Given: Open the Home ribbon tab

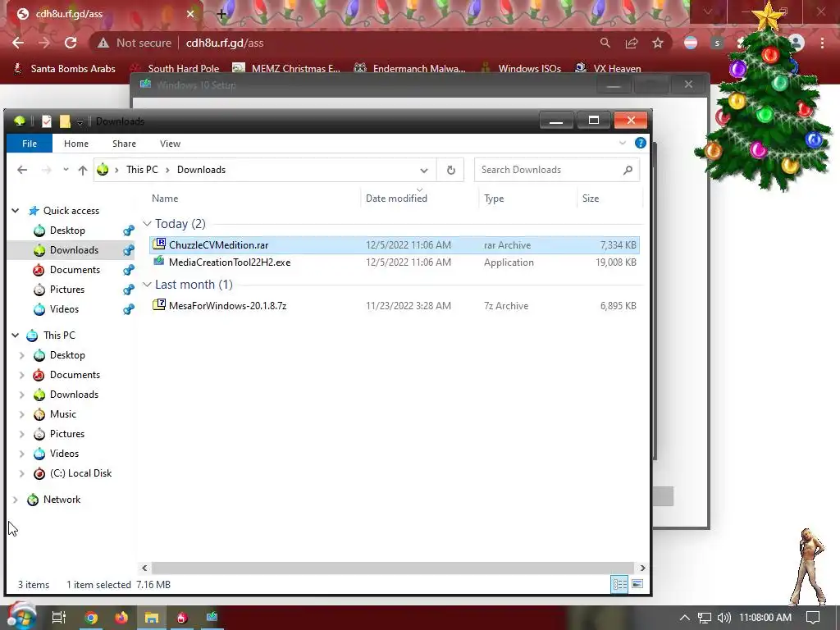Looking at the screenshot, I should pos(76,143).
